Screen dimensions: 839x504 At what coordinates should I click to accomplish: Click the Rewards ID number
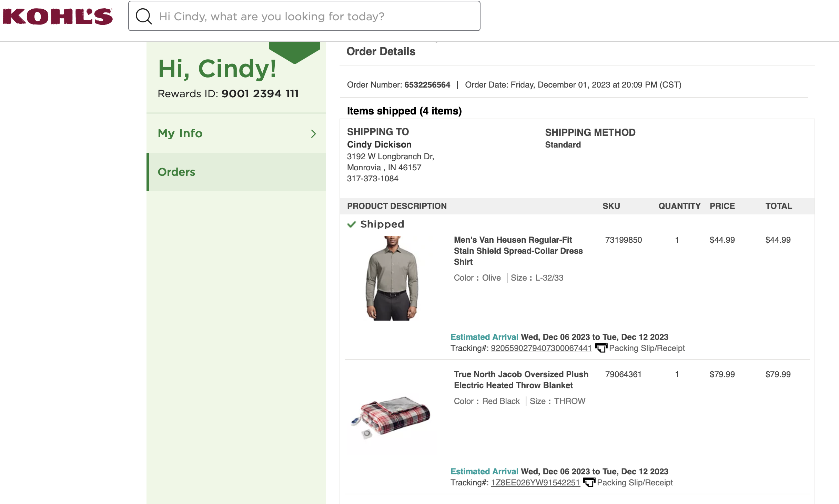click(x=260, y=93)
